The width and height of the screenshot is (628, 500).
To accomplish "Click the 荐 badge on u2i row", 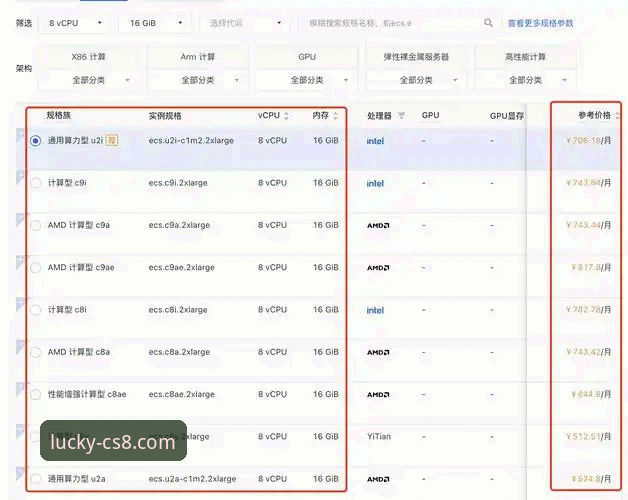I will click(x=112, y=140).
